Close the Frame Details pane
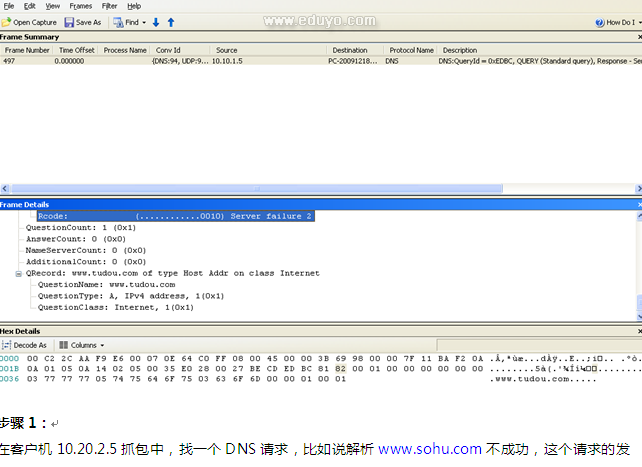 coord(637,204)
